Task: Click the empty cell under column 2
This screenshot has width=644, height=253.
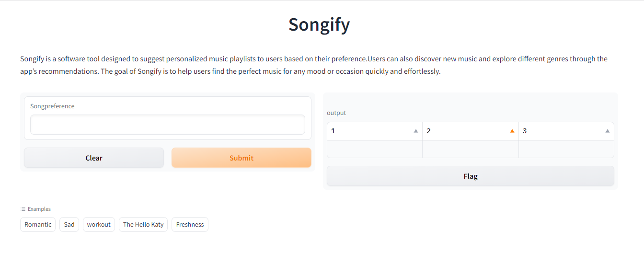Action: coord(471,149)
